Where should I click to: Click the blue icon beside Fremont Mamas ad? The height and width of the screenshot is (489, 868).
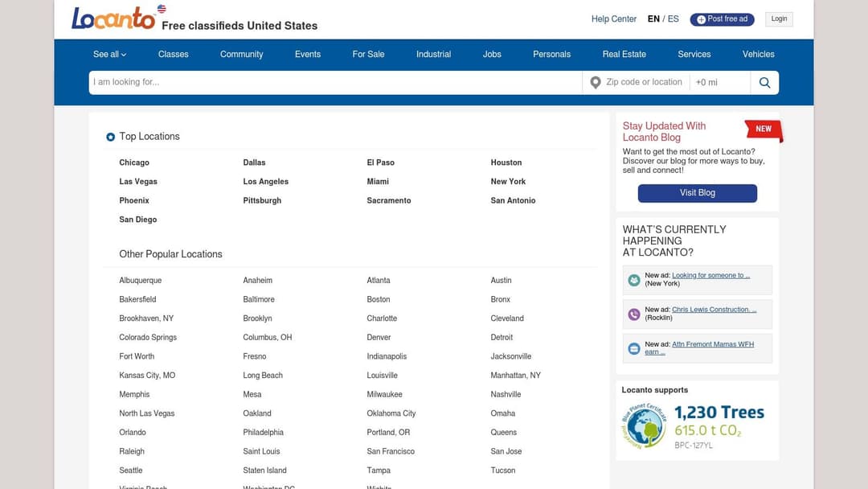click(634, 348)
